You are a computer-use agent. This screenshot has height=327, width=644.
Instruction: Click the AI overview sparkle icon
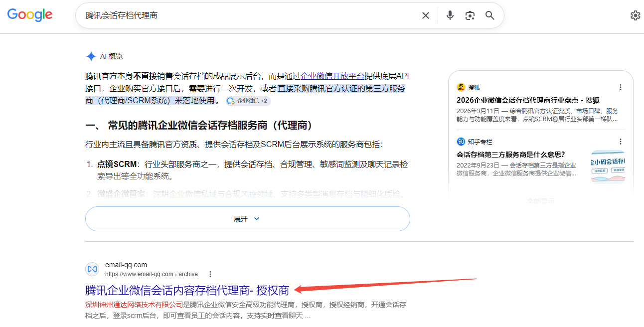click(x=91, y=56)
